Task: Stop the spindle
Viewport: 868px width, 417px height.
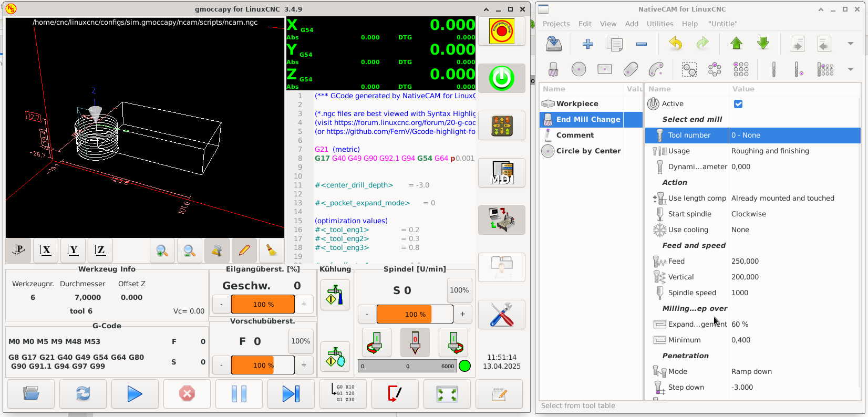Action: click(415, 342)
